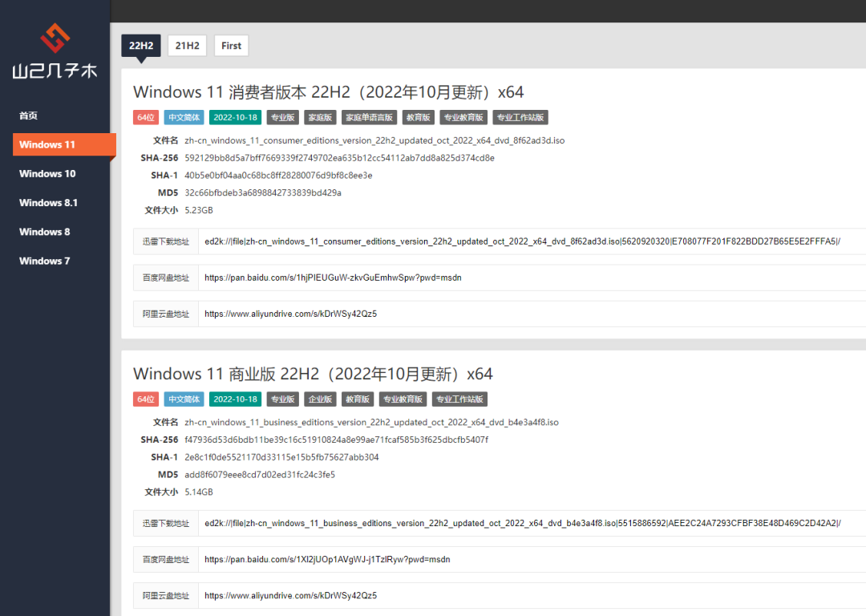
Task: Click consumer edition ed2k download link
Action: click(522, 241)
